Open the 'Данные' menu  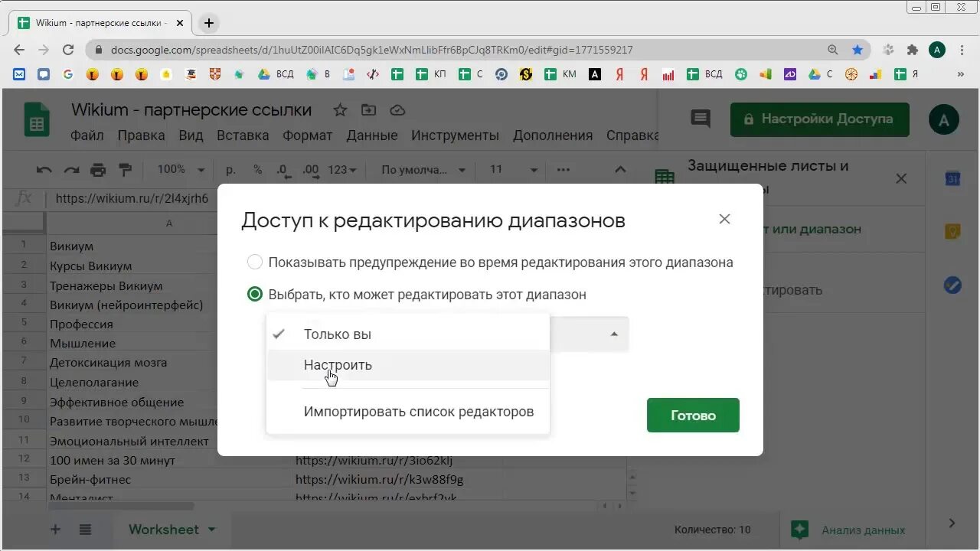point(372,135)
